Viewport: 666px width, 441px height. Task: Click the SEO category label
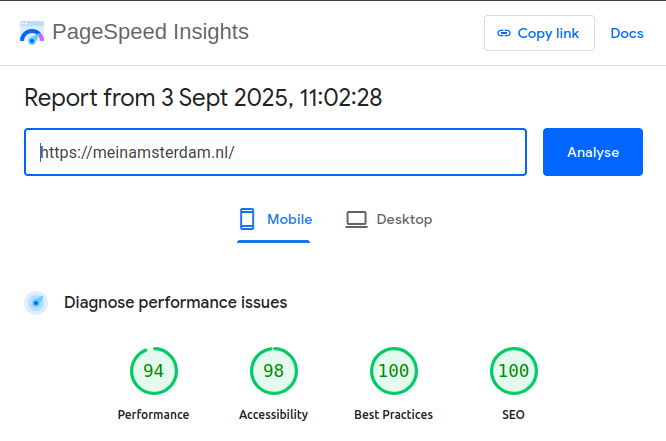click(x=513, y=414)
